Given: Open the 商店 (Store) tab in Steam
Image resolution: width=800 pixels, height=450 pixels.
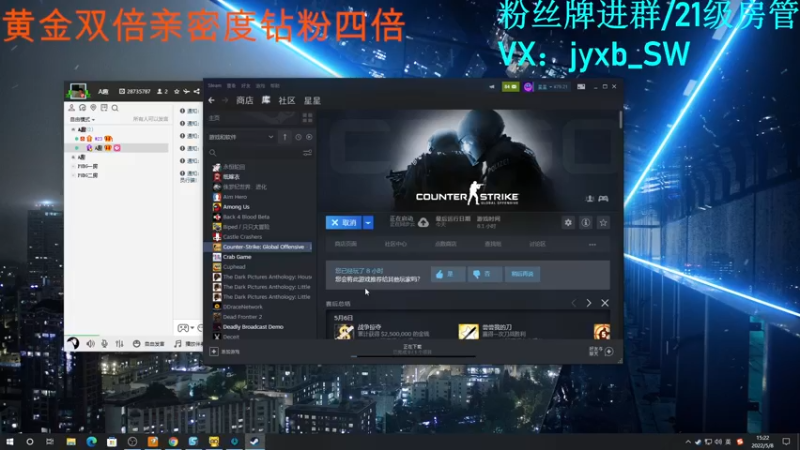Looking at the screenshot, I should [x=245, y=101].
